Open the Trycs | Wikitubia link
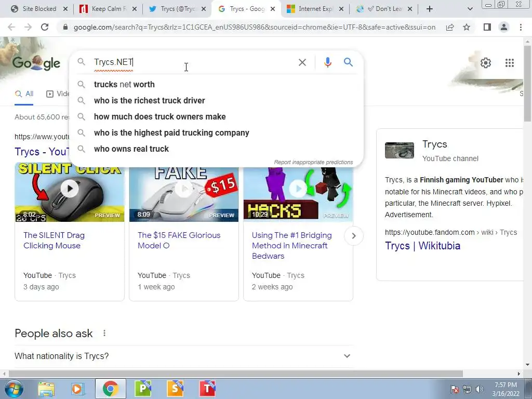Viewport: 532px width, 399px height. pos(422,246)
